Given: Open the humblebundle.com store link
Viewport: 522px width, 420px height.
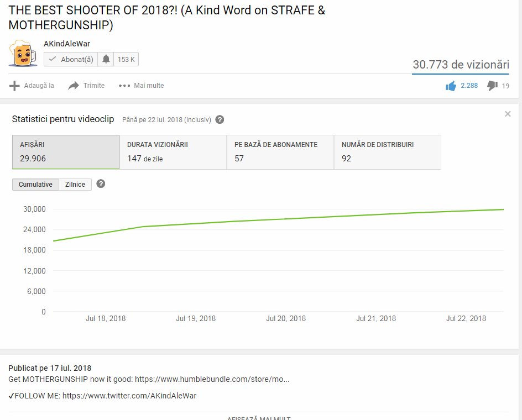Looking at the screenshot, I should 212,379.
